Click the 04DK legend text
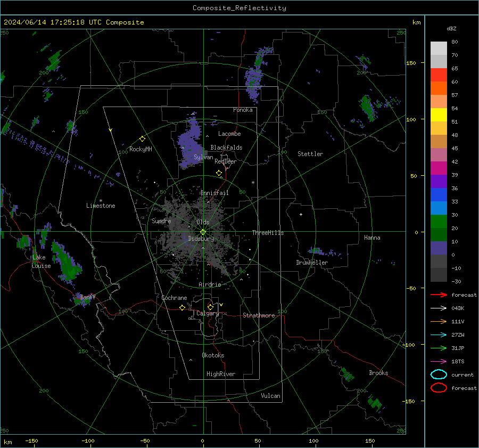 point(458,308)
